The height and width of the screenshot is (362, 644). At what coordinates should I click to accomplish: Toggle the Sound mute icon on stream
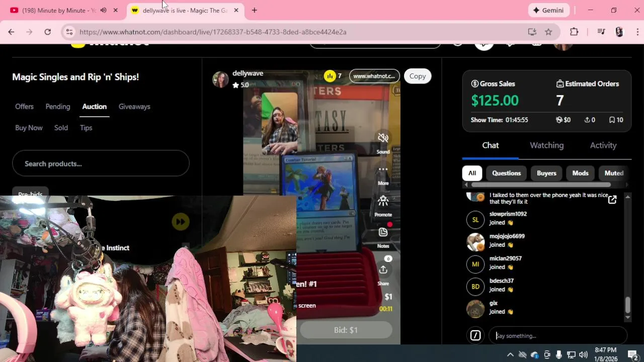pyautogui.click(x=383, y=138)
